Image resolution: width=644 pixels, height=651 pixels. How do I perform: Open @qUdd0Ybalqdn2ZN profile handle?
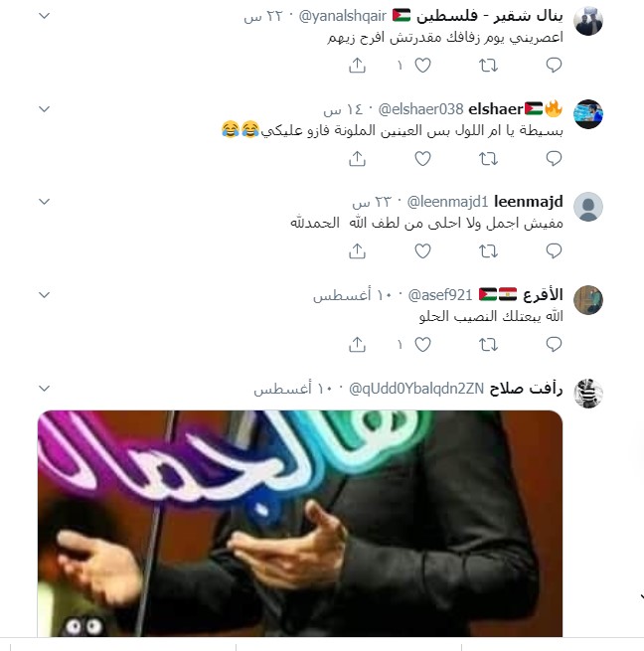(x=416, y=389)
